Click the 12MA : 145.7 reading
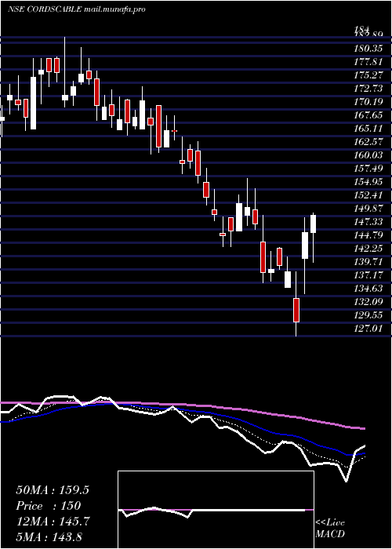 pos(53,522)
